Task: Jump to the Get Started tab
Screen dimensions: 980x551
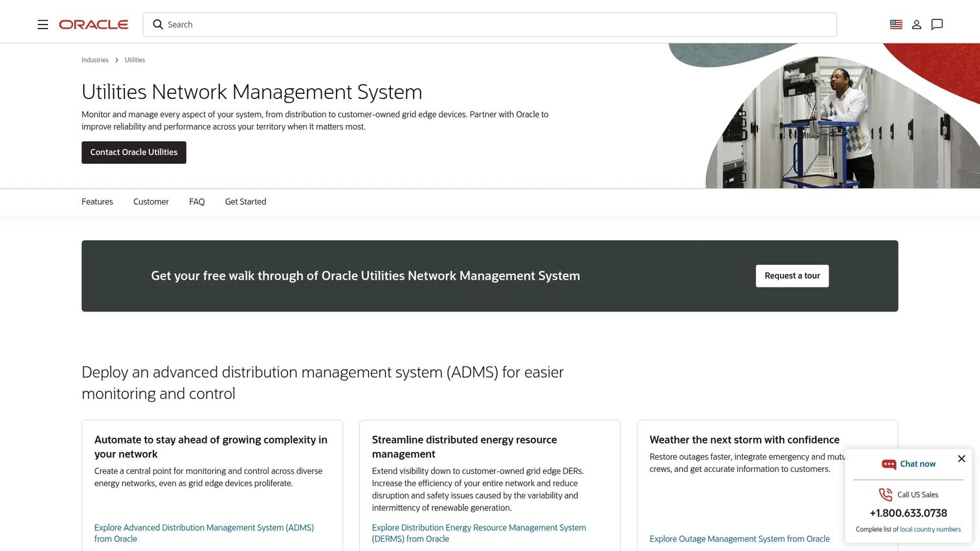Action: coord(245,202)
